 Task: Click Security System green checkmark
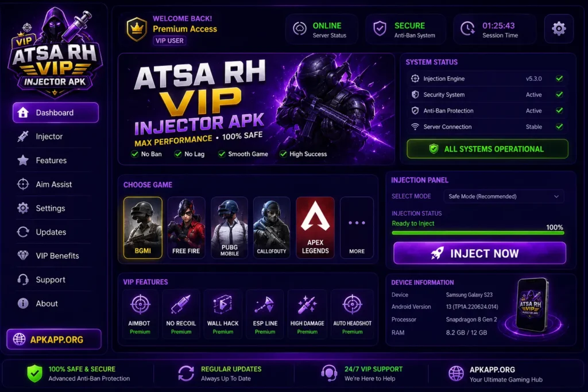[559, 95]
